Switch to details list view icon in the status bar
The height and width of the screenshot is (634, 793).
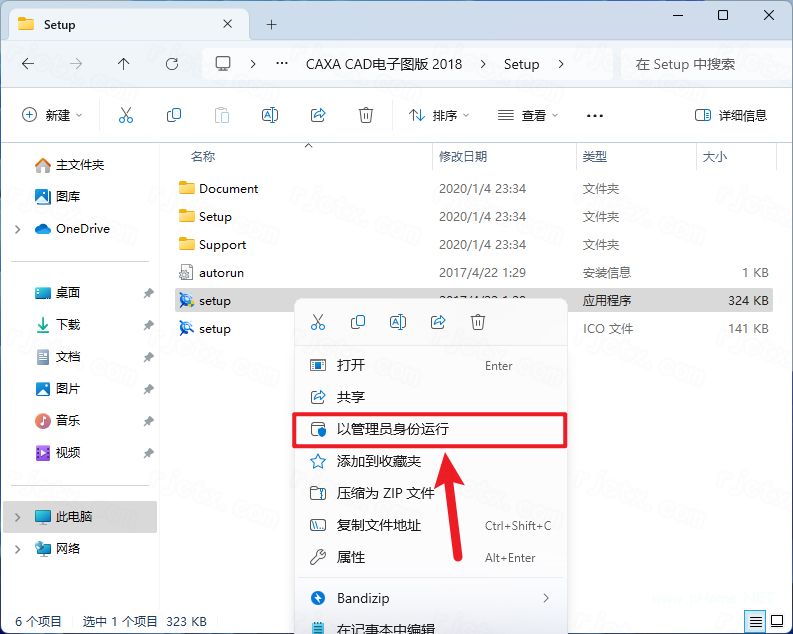(756, 621)
